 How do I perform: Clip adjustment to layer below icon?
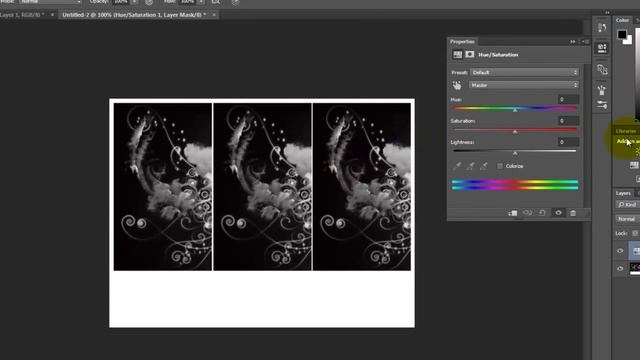[x=513, y=213]
